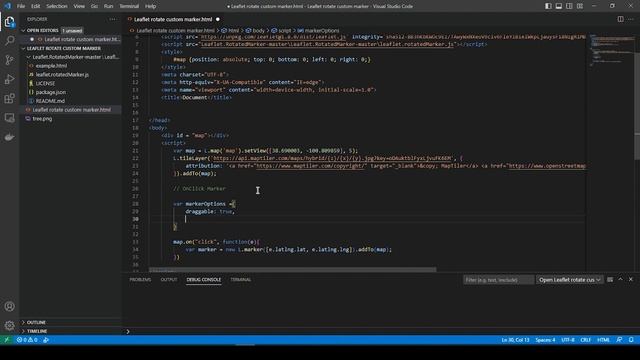Switch to the Terminal panel tab

click(241, 280)
